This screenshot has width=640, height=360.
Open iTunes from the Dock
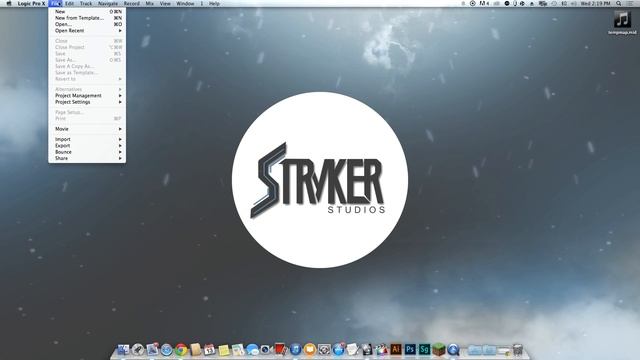pos(296,349)
